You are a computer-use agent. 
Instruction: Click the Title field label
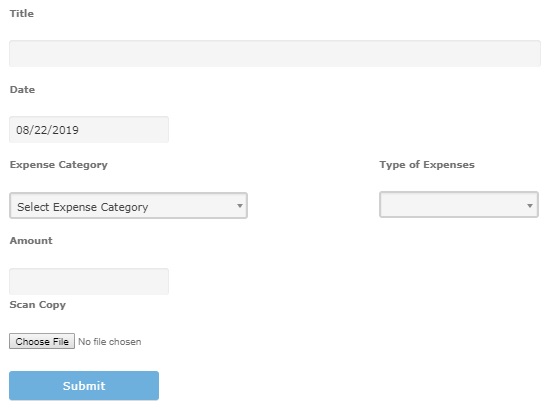pos(22,14)
